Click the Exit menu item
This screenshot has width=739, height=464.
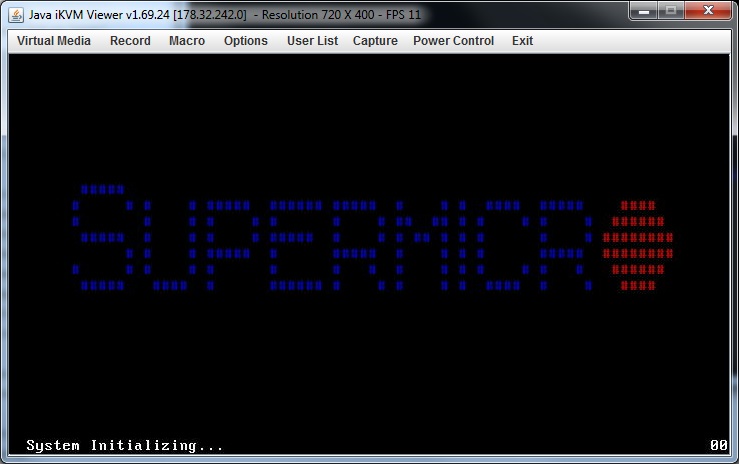[x=522, y=41]
